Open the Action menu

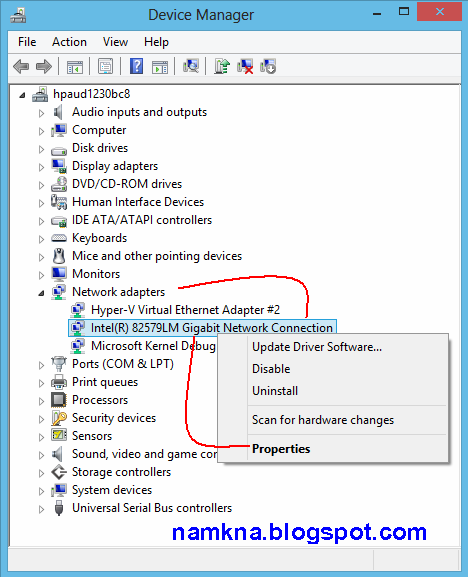pyautogui.click(x=69, y=42)
